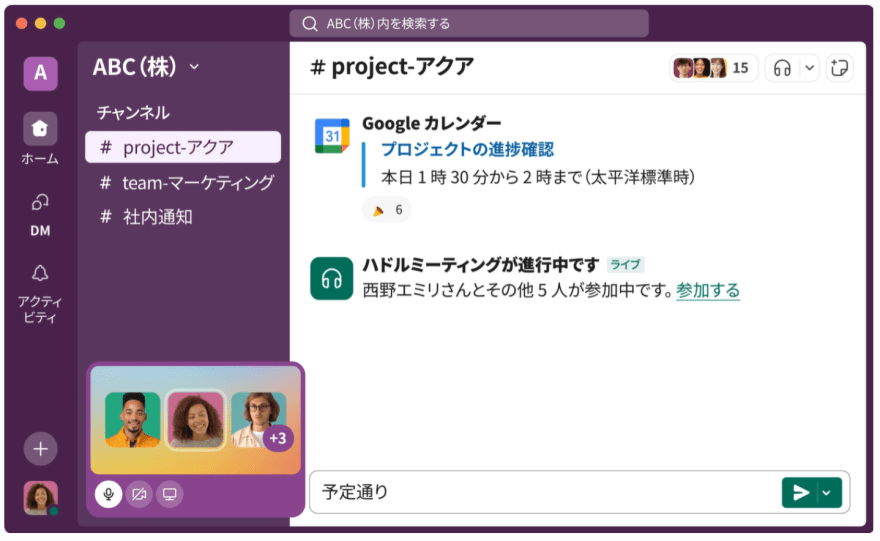Click the Google Calendar app icon
Viewport: 880px width, 541px height.
(332, 136)
